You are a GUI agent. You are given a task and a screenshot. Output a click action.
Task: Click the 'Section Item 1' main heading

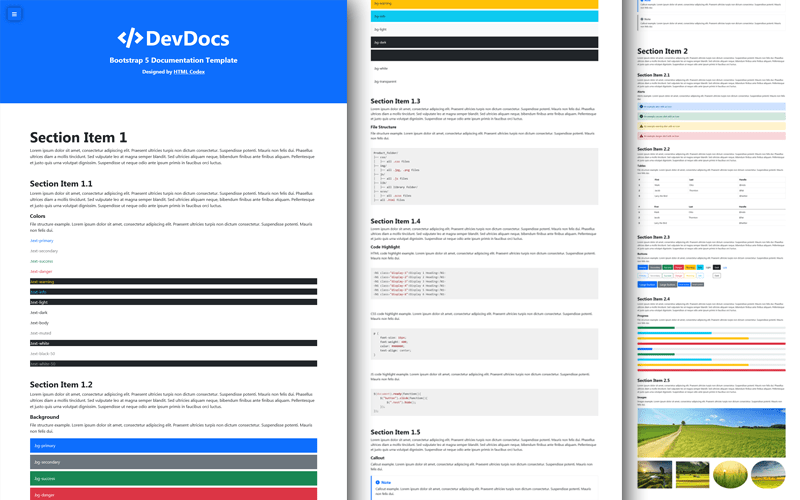(x=78, y=137)
